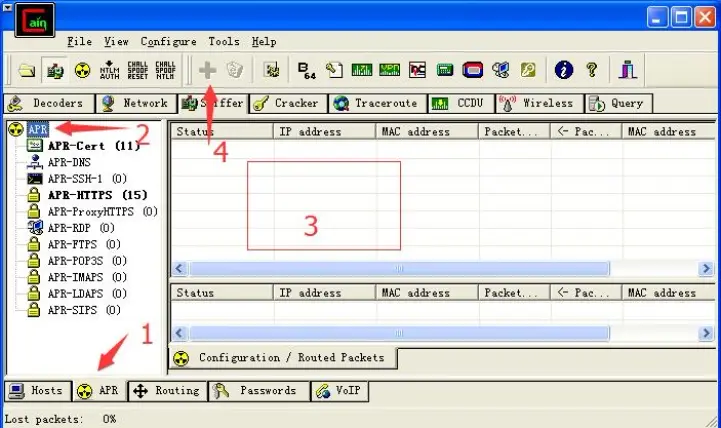
Task: Open the View menu
Action: (116, 42)
